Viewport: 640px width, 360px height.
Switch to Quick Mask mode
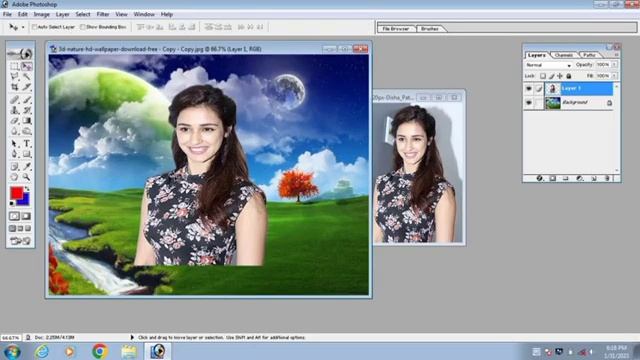26,216
